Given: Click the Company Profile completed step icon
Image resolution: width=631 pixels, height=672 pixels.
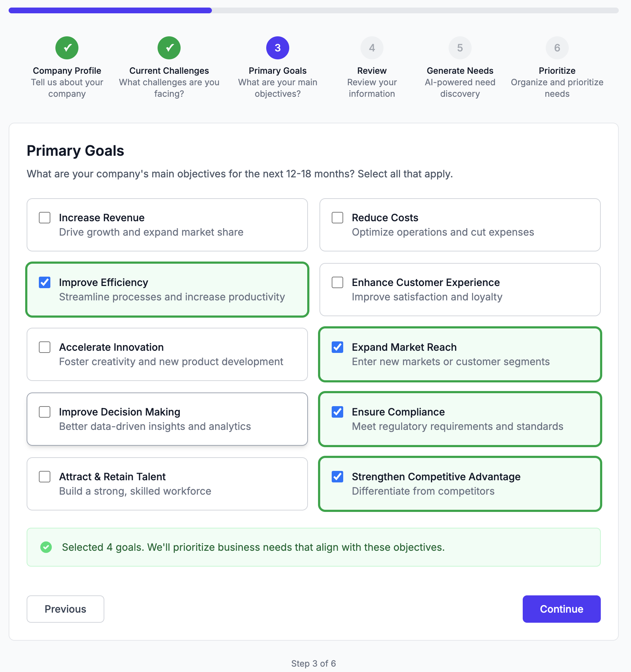Looking at the screenshot, I should coord(67,48).
